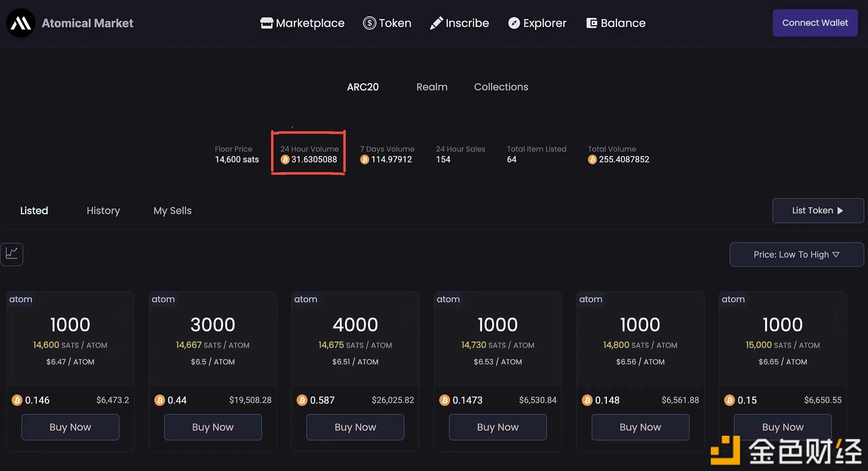Viewport: 868px width, 471px height.
Task: Open the Marketplace nav link
Action: point(302,23)
